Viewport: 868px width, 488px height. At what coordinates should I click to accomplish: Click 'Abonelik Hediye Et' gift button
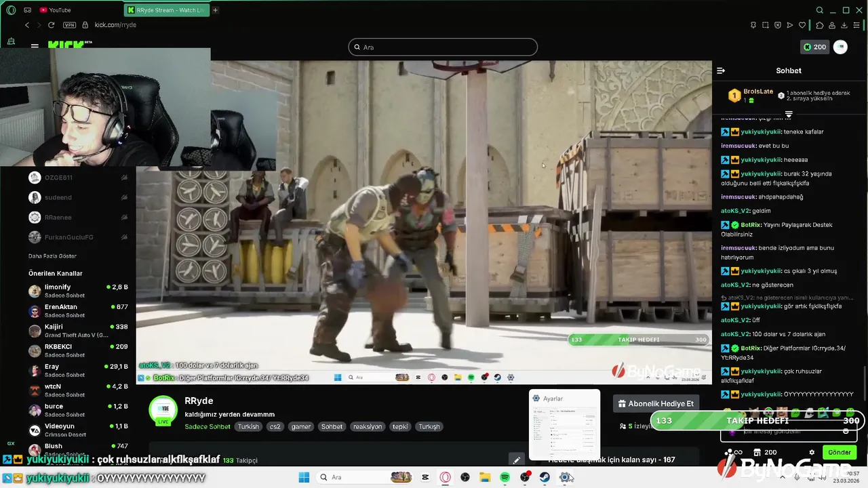click(x=656, y=404)
